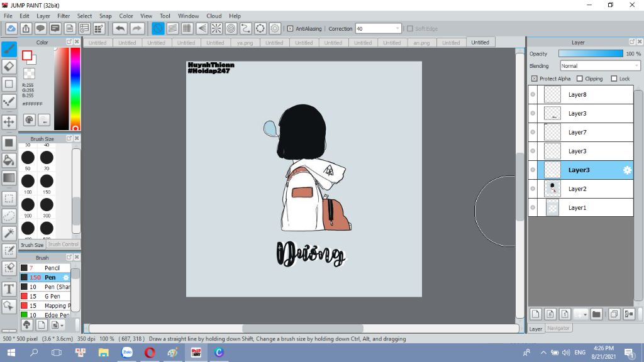644x362 pixels.
Task: Select the G Pen brush
Action: [x=45, y=297]
